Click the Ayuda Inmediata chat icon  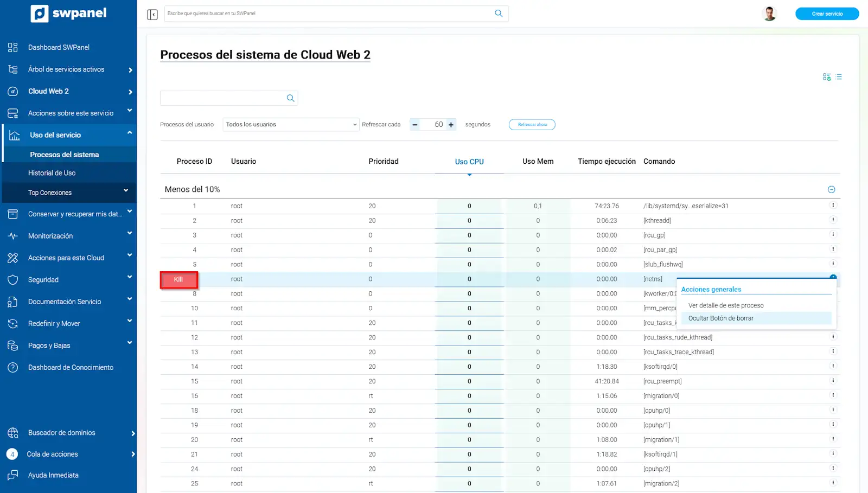click(13, 475)
